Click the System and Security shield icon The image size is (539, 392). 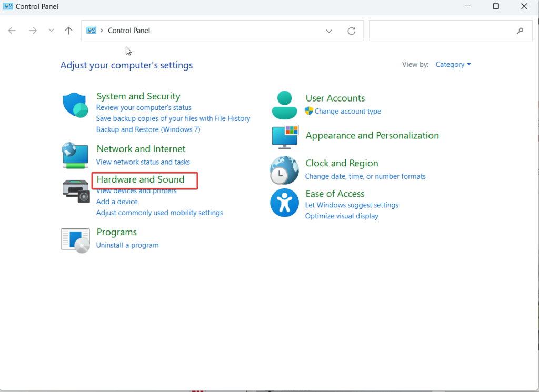[76, 105]
